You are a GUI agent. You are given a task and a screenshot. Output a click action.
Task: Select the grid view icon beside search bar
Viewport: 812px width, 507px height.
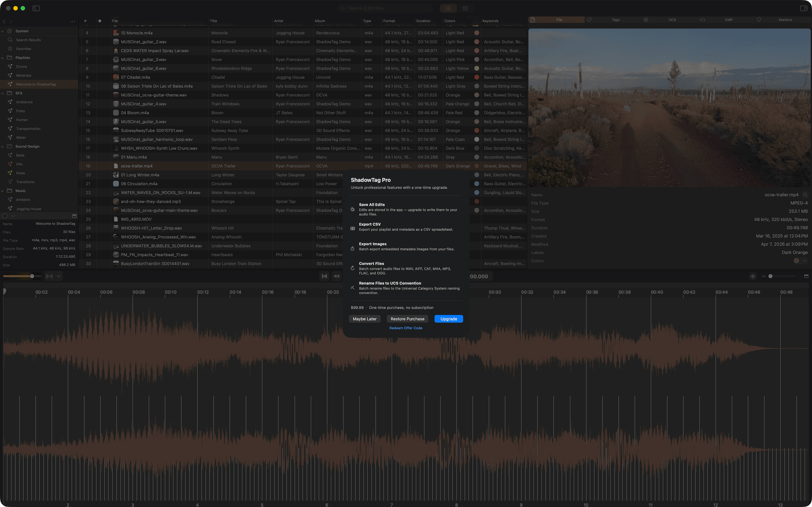(465, 8)
